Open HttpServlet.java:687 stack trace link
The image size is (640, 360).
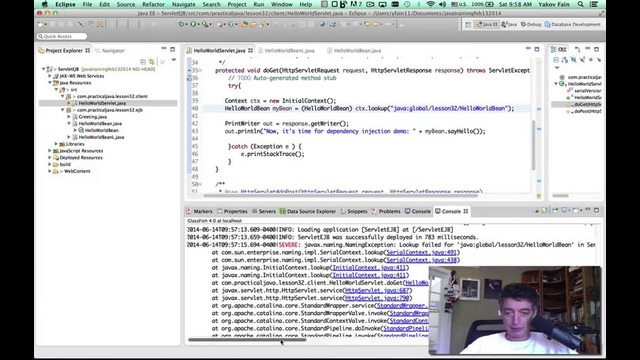376,291
